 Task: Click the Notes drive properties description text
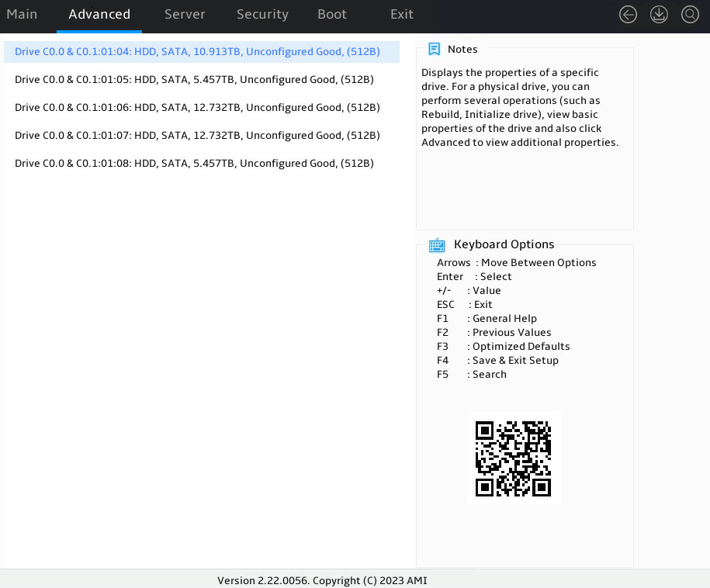pos(520,108)
